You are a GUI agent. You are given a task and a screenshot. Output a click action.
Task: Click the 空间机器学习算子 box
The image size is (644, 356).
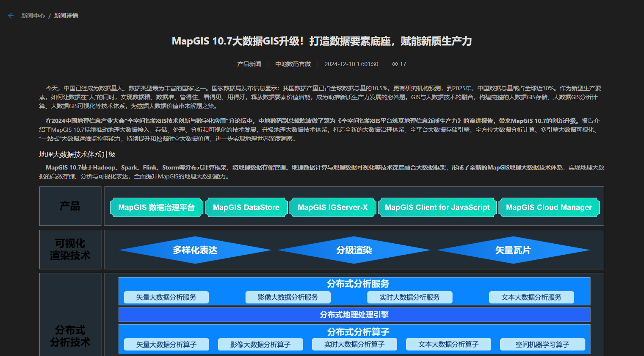[542, 345]
